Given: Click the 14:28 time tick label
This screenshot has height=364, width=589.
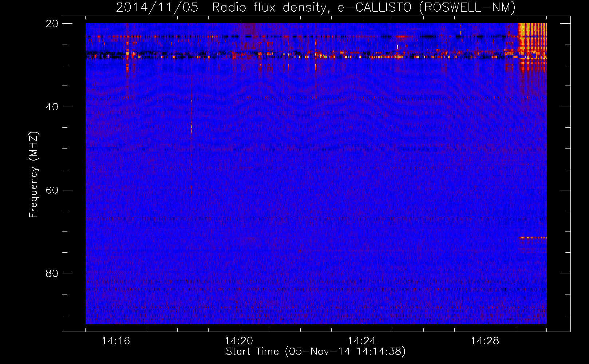Looking at the screenshot, I should coord(485,341).
